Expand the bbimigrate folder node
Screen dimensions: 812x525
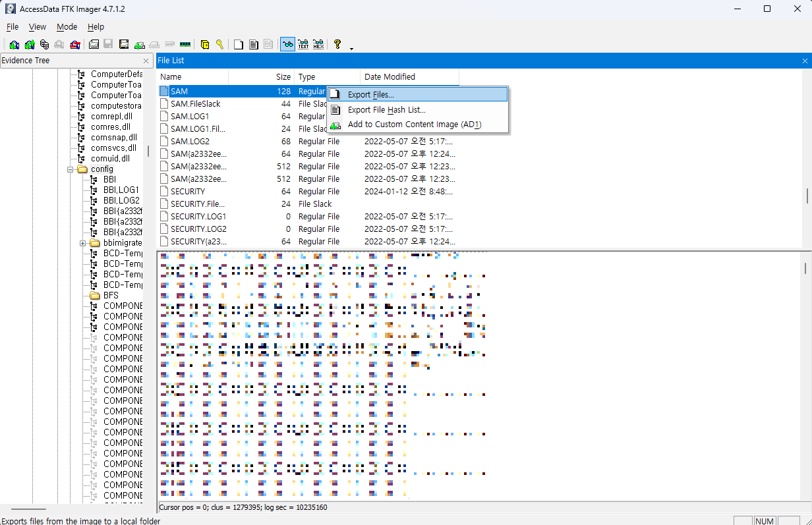coord(83,243)
